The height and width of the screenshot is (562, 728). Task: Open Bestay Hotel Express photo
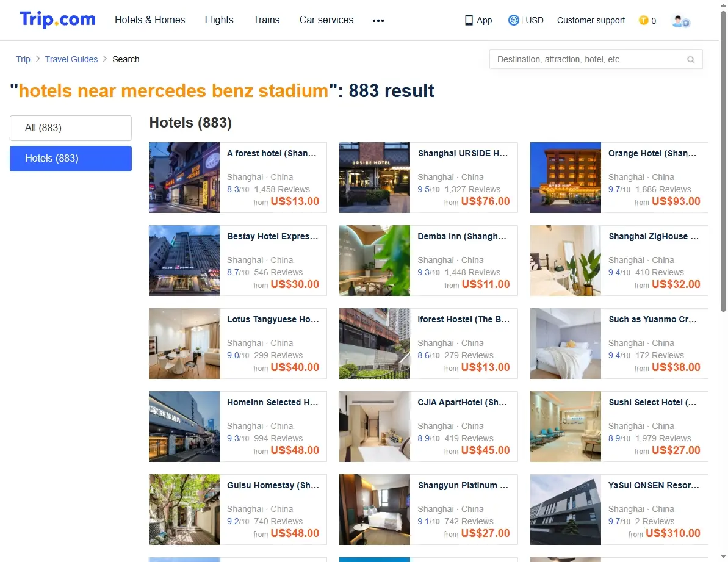click(x=184, y=261)
